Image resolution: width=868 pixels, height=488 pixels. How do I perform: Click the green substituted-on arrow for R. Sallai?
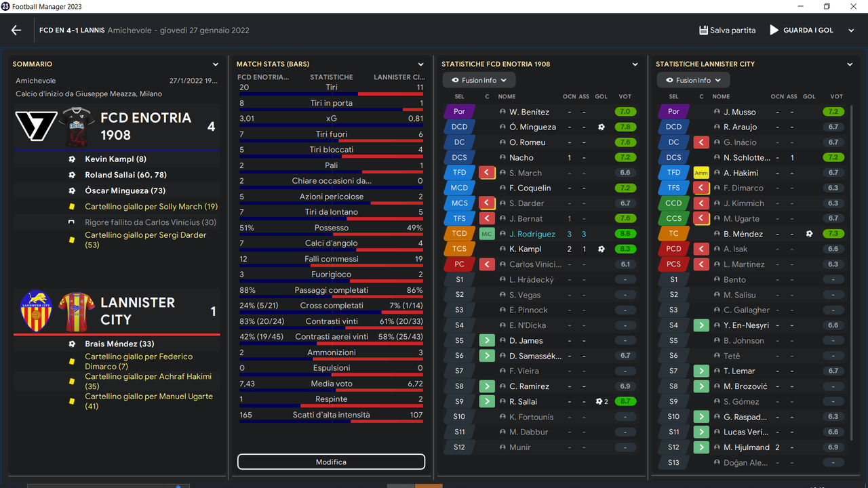[487, 401]
